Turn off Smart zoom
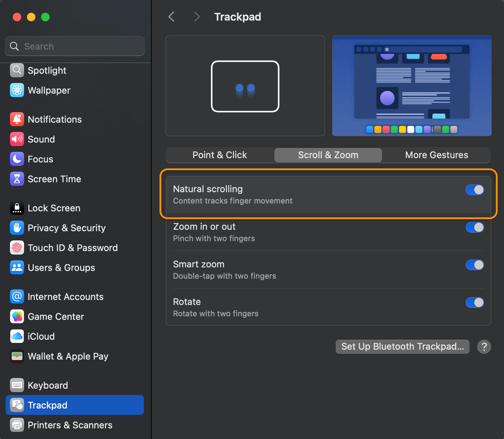504x439 pixels. pyautogui.click(x=475, y=265)
